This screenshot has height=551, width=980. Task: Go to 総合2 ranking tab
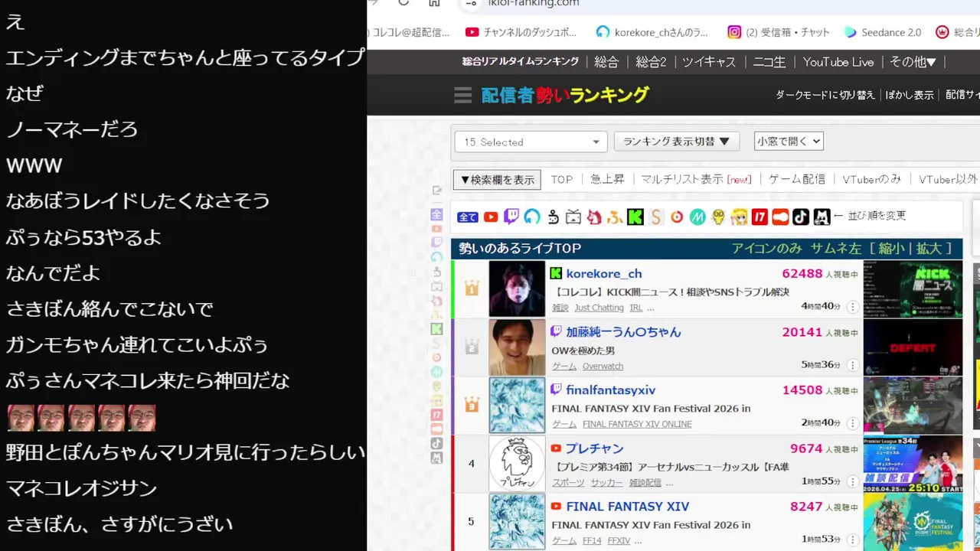pyautogui.click(x=651, y=62)
